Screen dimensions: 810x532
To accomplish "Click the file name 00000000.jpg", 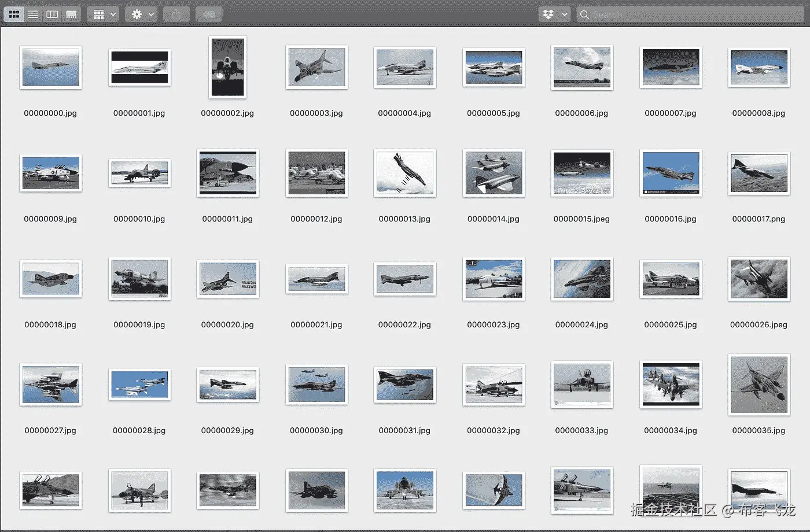I will coord(50,113).
